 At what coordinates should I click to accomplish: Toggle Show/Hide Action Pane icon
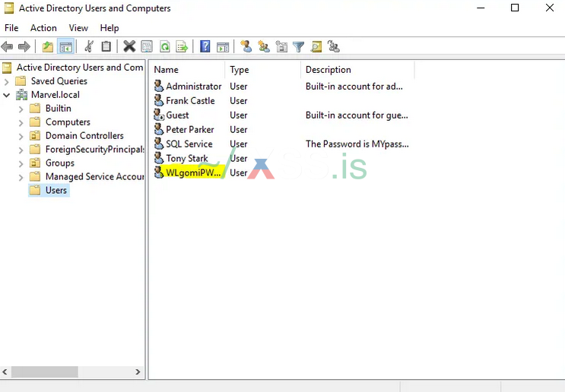(223, 46)
